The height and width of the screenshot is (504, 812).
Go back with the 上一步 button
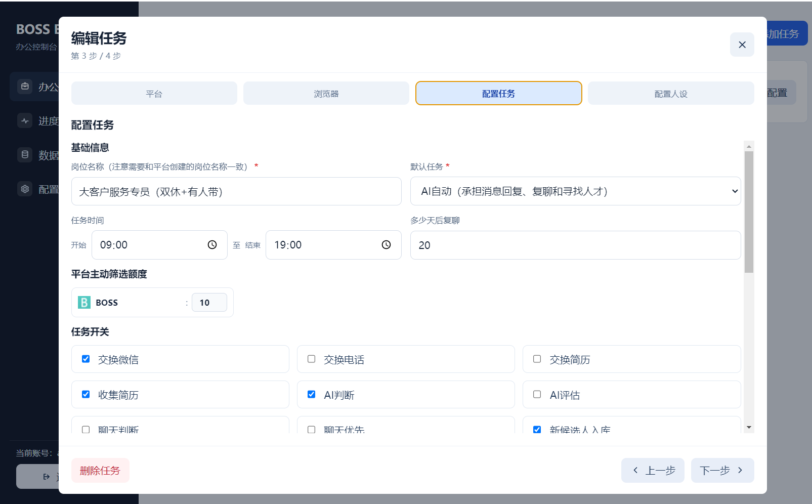(x=653, y=471)
